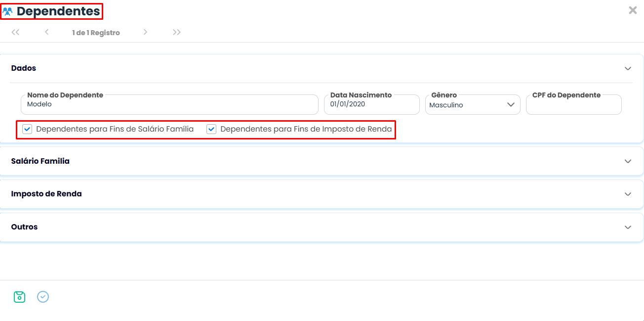Collapse the Dados section chevron
The height and width of the screenshot is (321, 644).
(628, 68)
